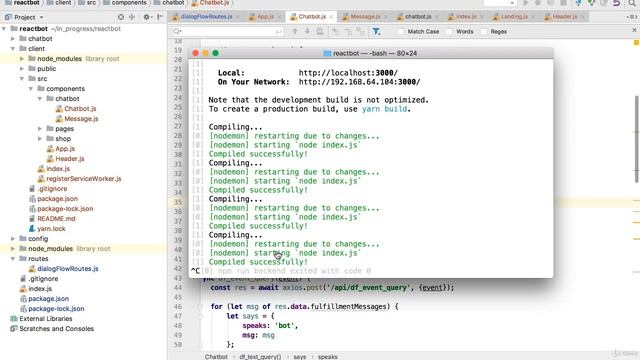Click the VCS update project icon
The width and height of the screenshot is (640, 360).
coord(578,3)
